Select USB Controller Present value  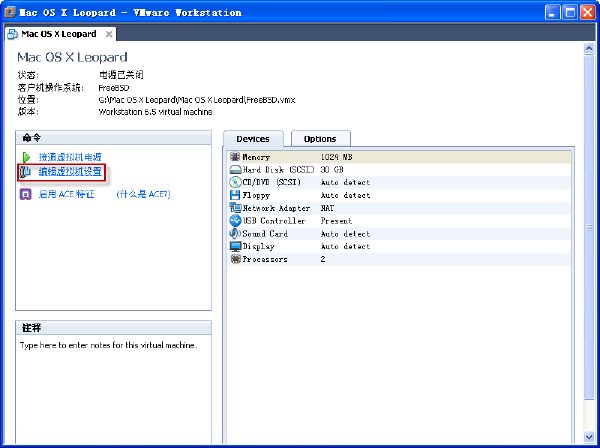click(336, 221)
